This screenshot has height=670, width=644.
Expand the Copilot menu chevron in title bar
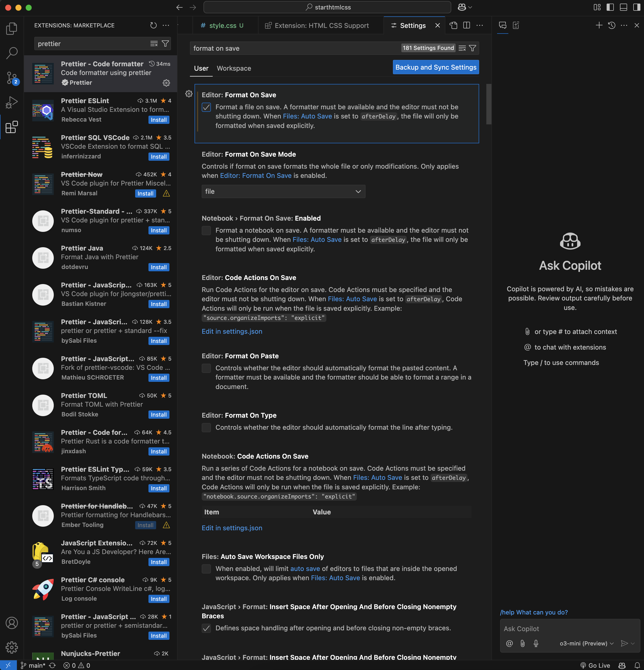(x=470, y=7)
